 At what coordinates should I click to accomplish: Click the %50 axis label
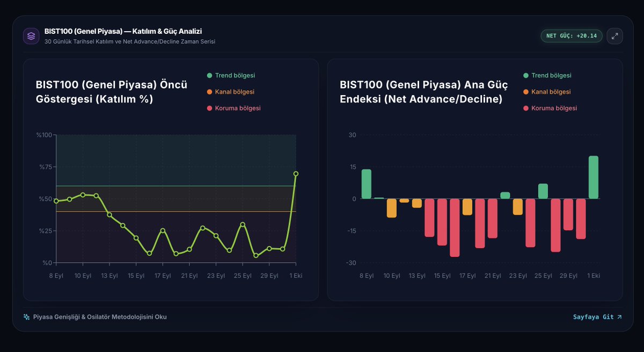tap(46, 199)
